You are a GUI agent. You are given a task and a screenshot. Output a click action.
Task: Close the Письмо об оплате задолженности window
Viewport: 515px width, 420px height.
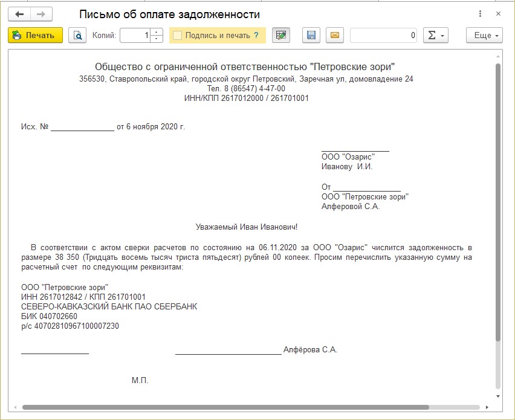pyautogui.click(x=498, y=14)
